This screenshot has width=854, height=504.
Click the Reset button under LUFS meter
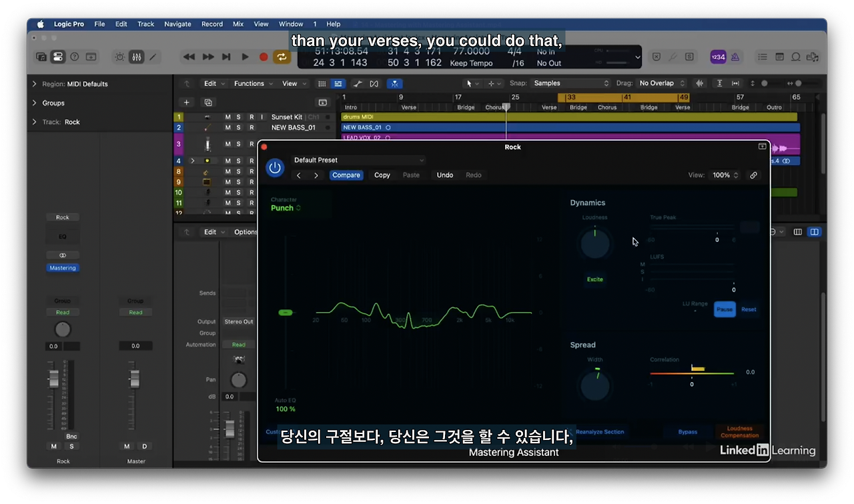749,309
